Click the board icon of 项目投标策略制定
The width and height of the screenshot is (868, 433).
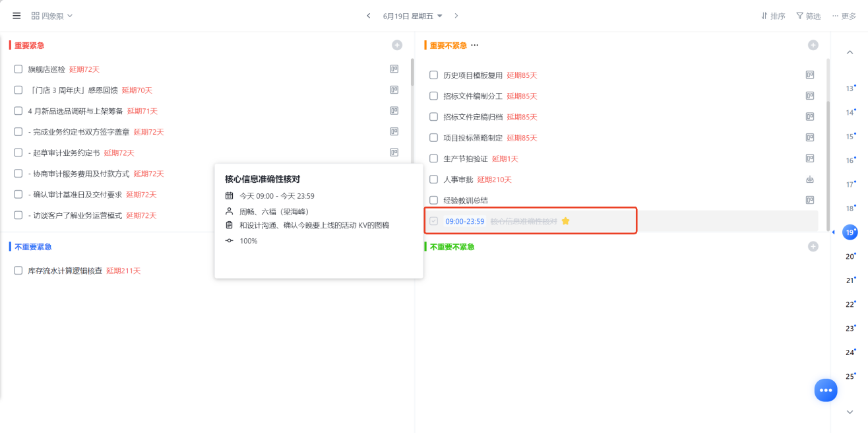pyautogui.click(x=810, y=137)
